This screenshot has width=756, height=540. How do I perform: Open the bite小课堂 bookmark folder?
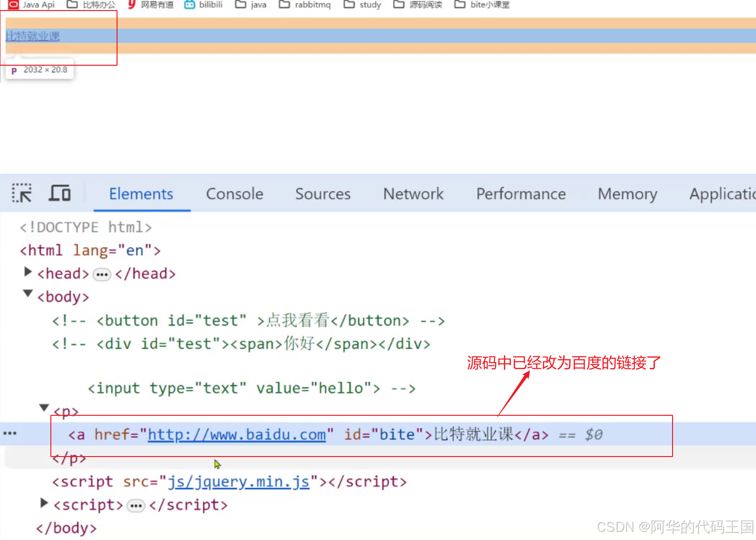[x=482, y=5]
